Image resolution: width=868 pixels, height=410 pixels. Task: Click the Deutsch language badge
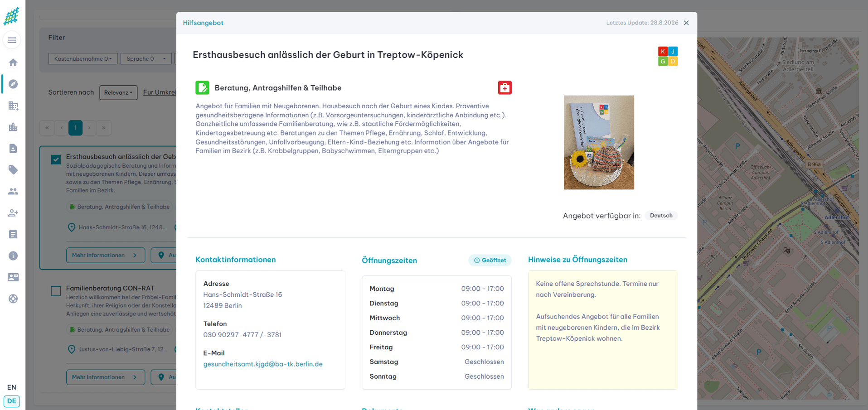(661, 216)
